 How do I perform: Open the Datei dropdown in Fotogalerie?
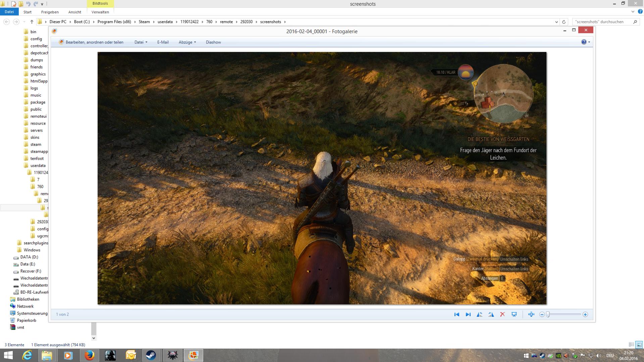click(x=141, y=42)
